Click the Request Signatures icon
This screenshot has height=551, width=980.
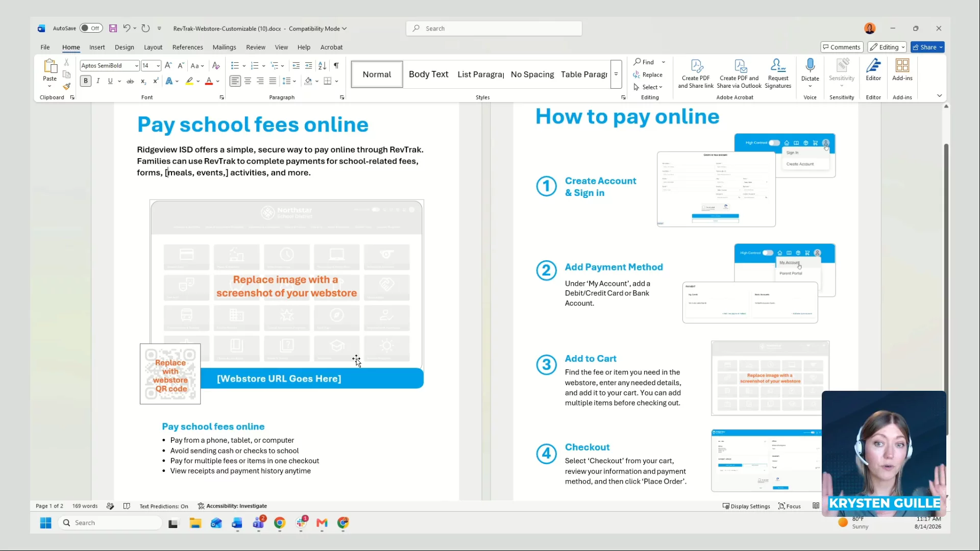778,73
